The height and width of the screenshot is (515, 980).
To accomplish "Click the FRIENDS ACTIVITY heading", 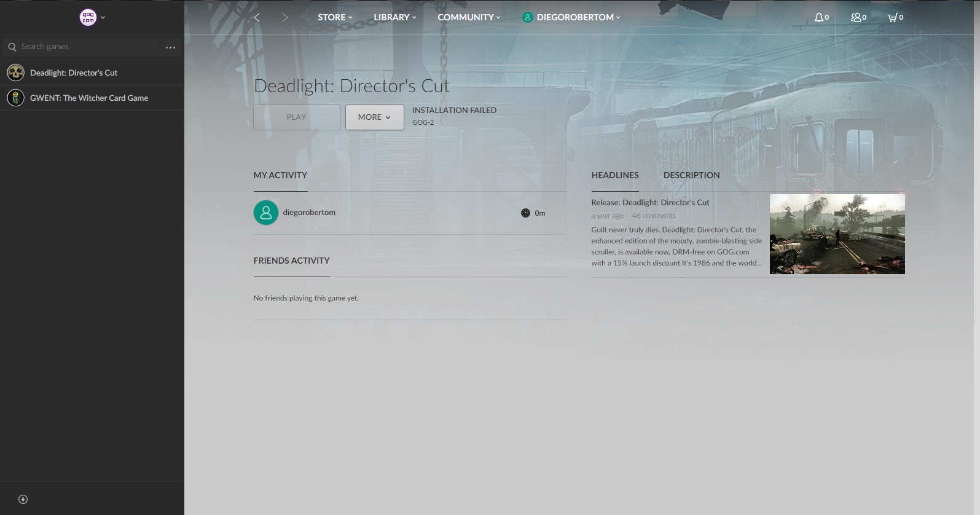I will [291, 261].
